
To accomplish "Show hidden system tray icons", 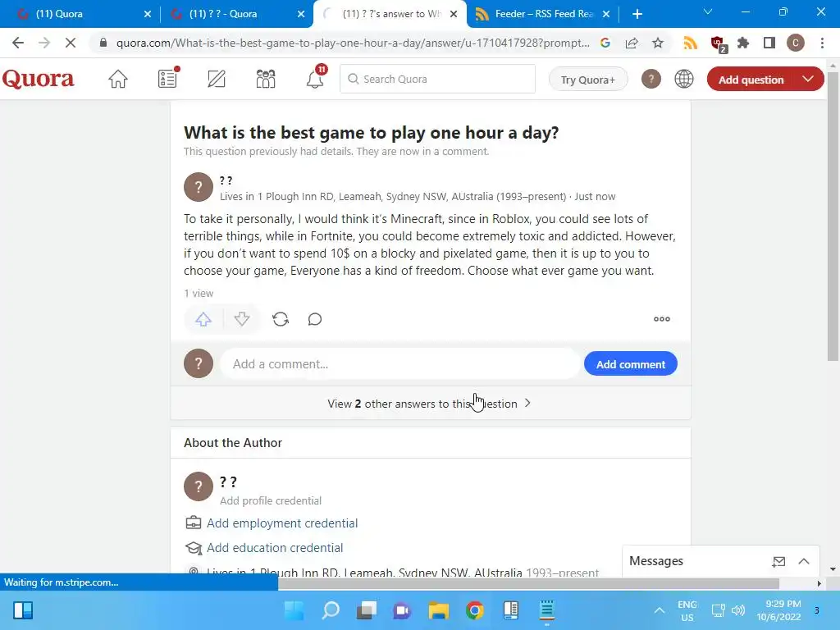I will point(660,610).
